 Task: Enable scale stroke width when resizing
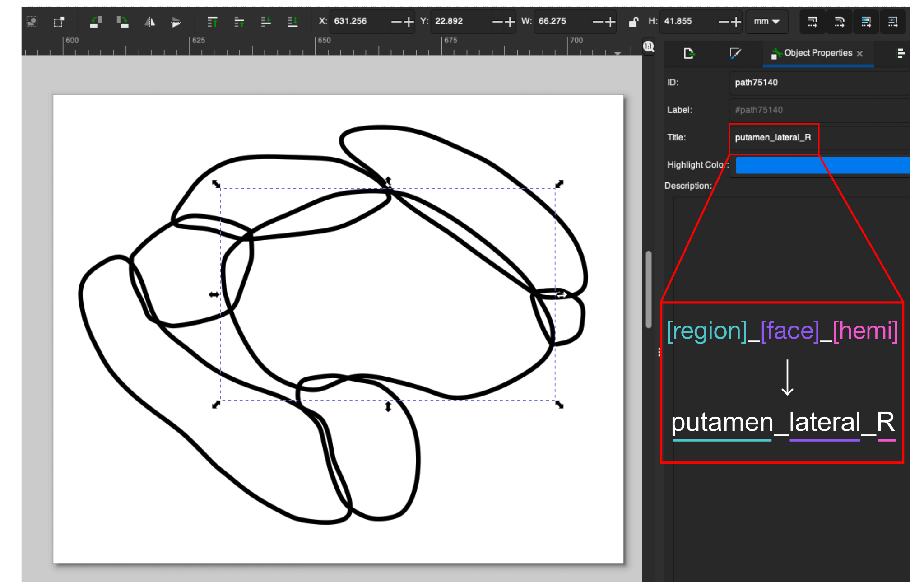coord(812,22)
